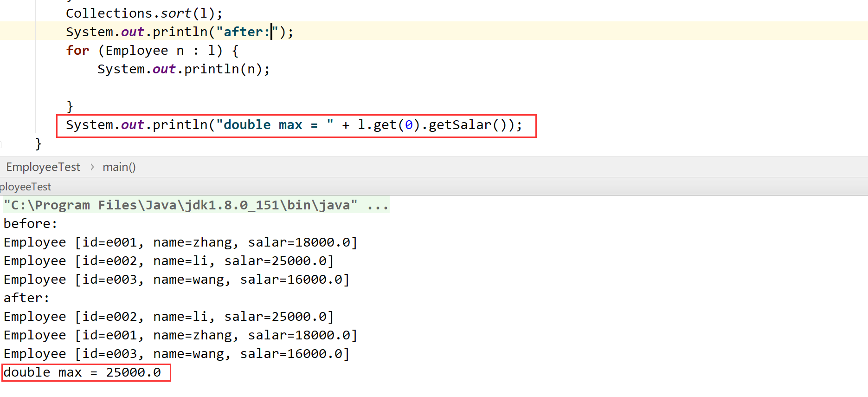Image resolution: width=868 pixels, height=397 pixels.
Task: Click the closing brace of main method
Action: 39,143
